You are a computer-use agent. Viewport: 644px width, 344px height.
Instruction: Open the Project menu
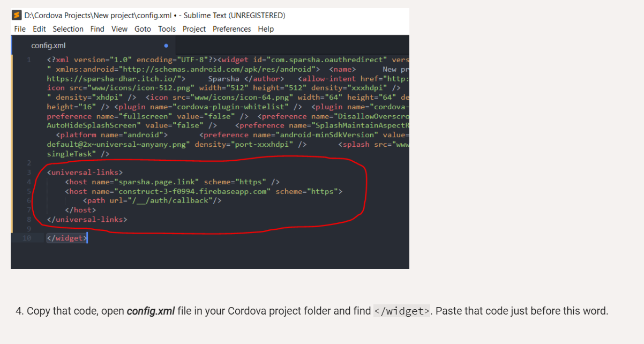[x=193, y=29]
